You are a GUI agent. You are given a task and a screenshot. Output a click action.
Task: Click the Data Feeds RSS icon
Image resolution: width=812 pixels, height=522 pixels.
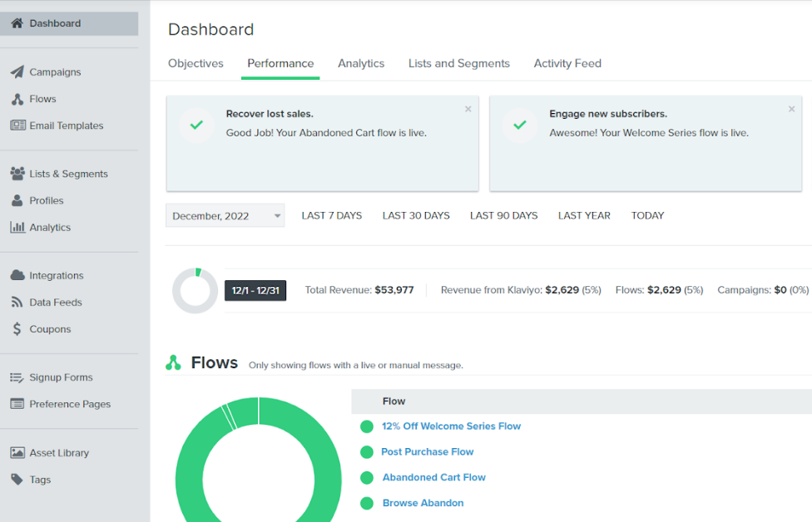pyautogui.click(x=17, y=302)
